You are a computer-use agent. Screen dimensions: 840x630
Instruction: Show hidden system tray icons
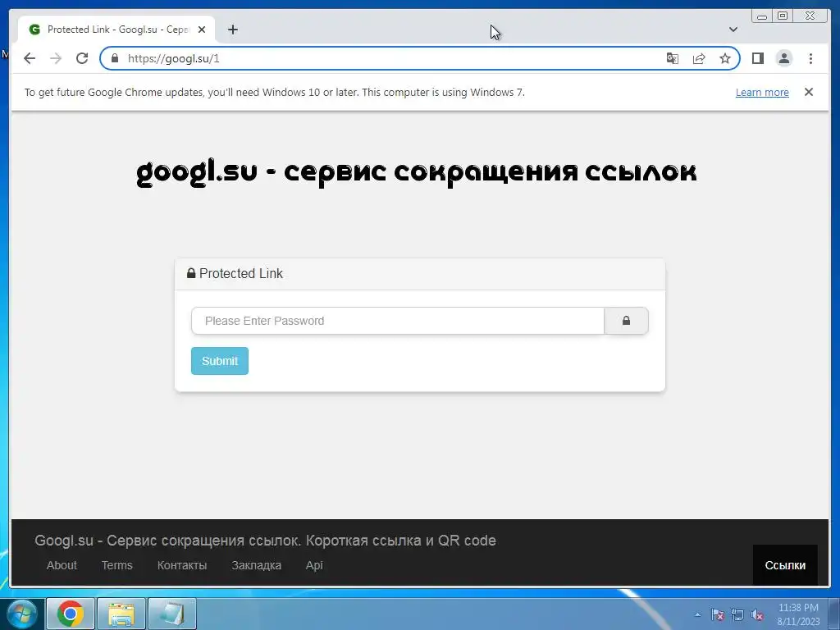click(697, 615)
